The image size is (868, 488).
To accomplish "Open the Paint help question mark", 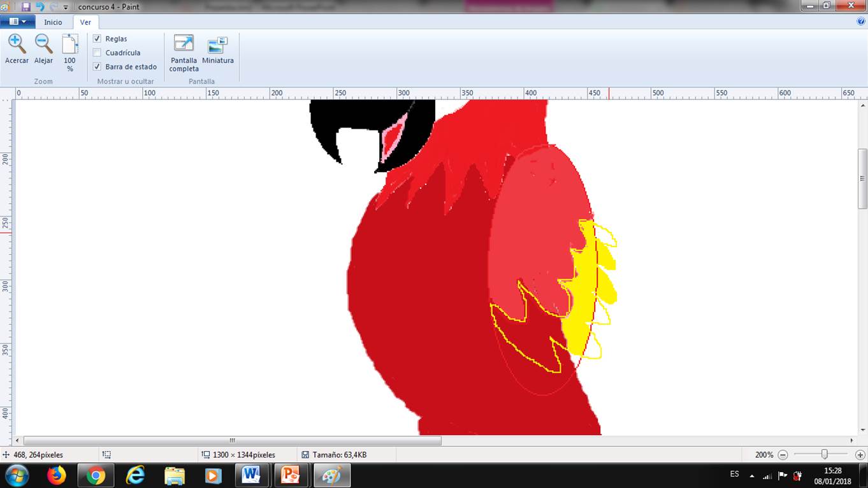I will (861, 21).
